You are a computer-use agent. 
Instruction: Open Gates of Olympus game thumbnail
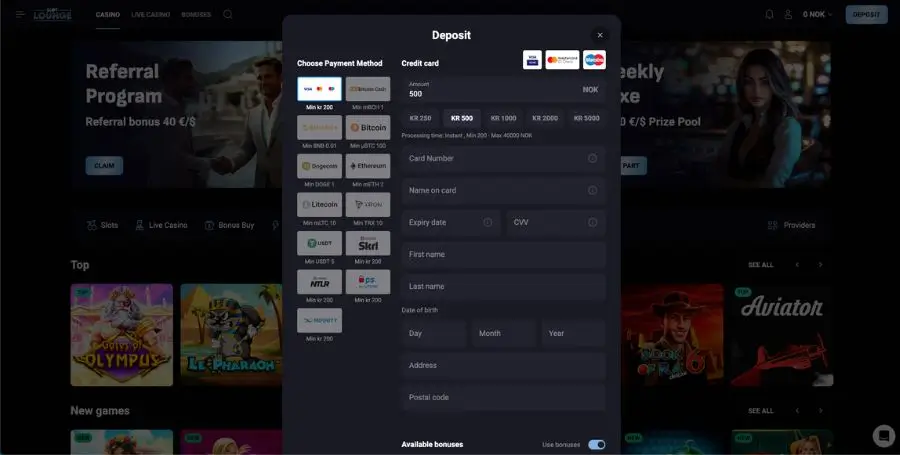122,335
